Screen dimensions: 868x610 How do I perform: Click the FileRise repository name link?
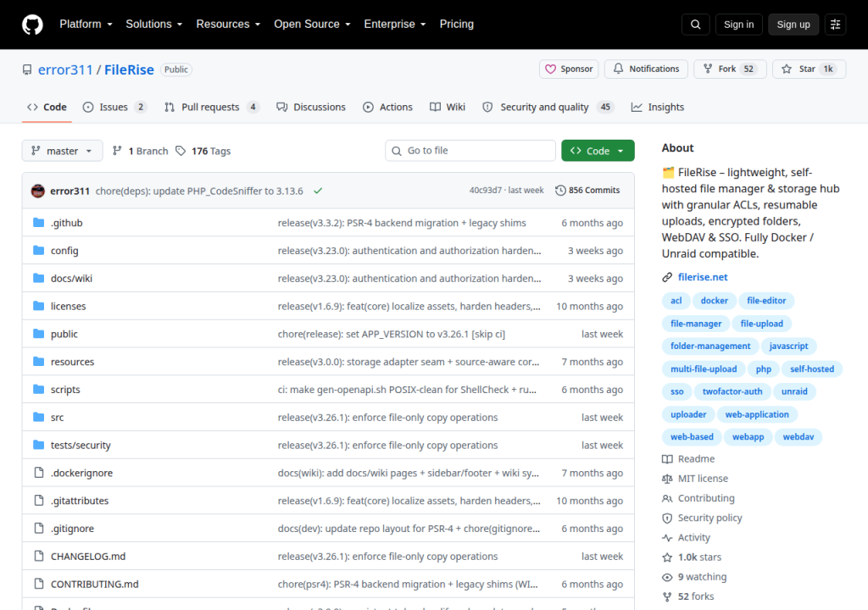click(x=129, y=69)
